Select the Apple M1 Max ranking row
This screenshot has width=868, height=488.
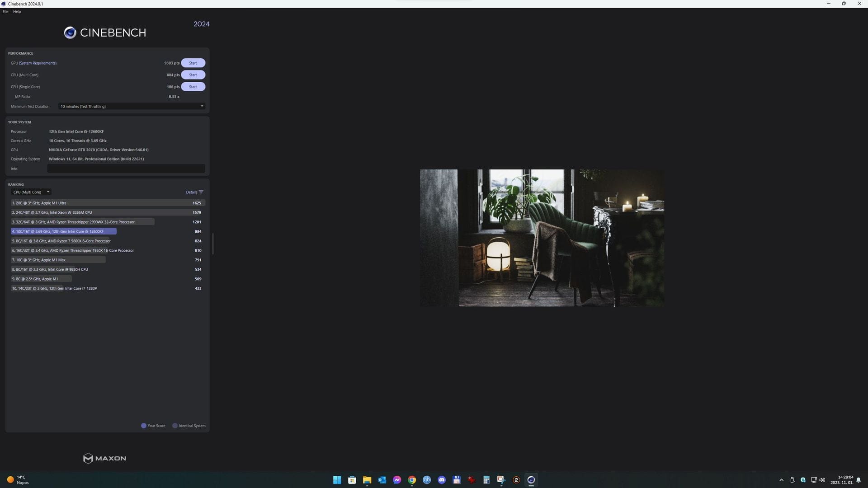pyautogui.click(x=108, y=260)
